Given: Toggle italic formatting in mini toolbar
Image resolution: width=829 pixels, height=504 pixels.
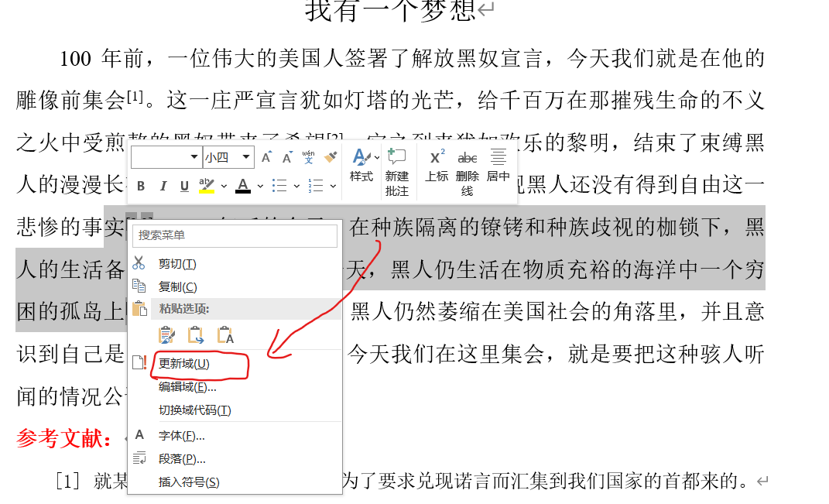Looking at the screenshot, I should pyautogui.click(x=163, y=186).
